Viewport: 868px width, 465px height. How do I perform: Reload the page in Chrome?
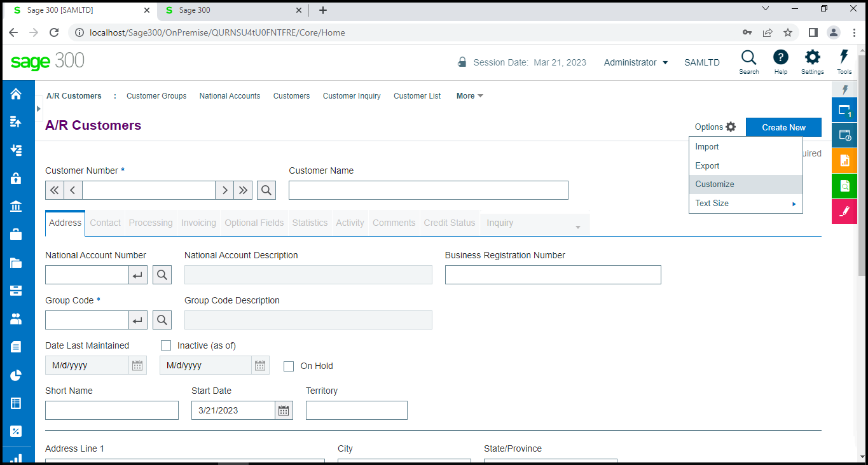pos(54,32)
